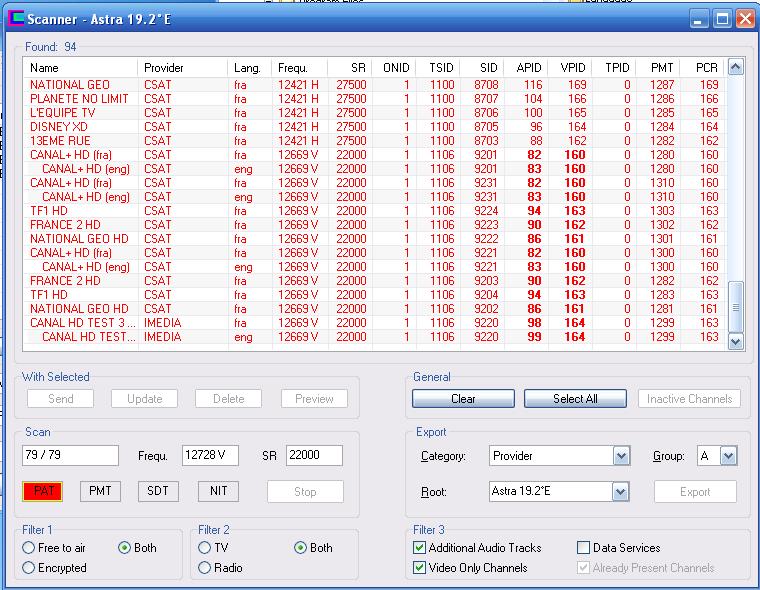760x590 pixels.
Task: Click the Select All button
Action: [x=575, y=399]
